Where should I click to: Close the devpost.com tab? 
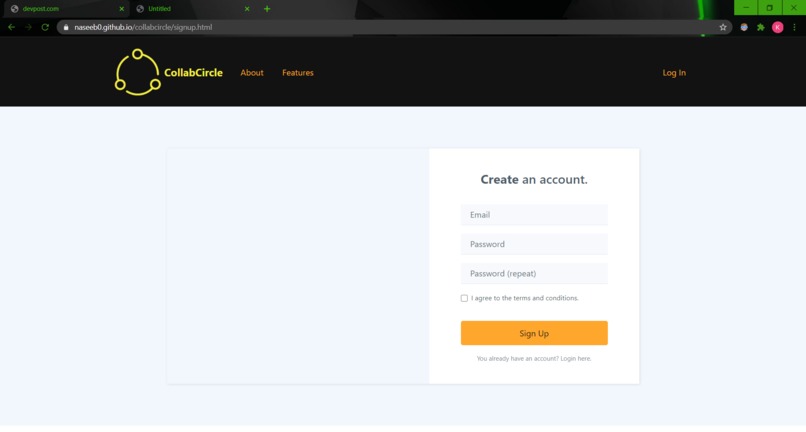[122, 9]
